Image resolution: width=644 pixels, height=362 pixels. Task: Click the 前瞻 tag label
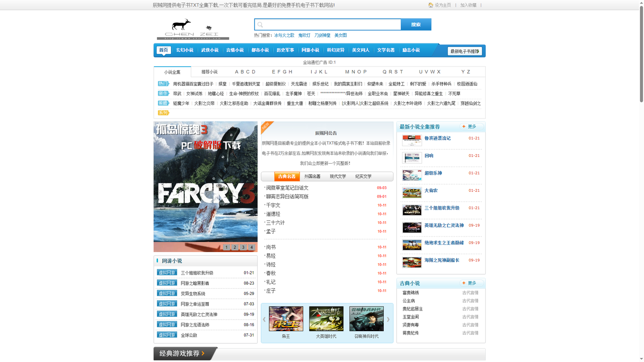(163, 103)
